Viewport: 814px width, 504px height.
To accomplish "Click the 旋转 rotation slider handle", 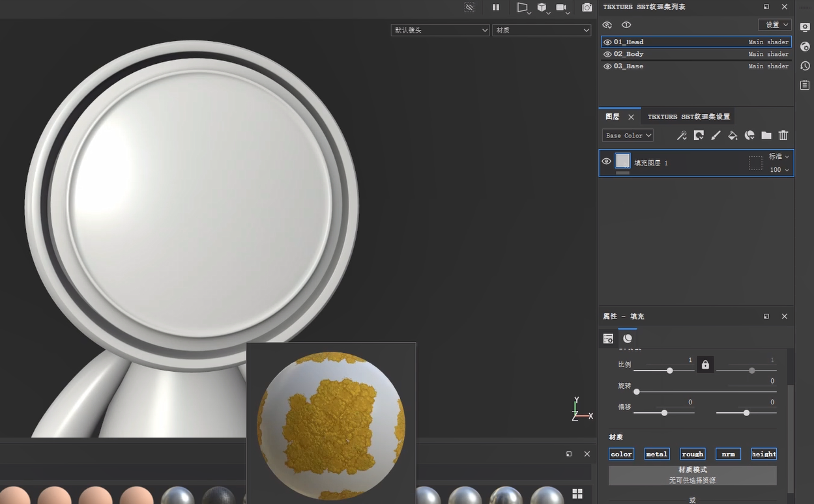I will [x=637, y=391].
